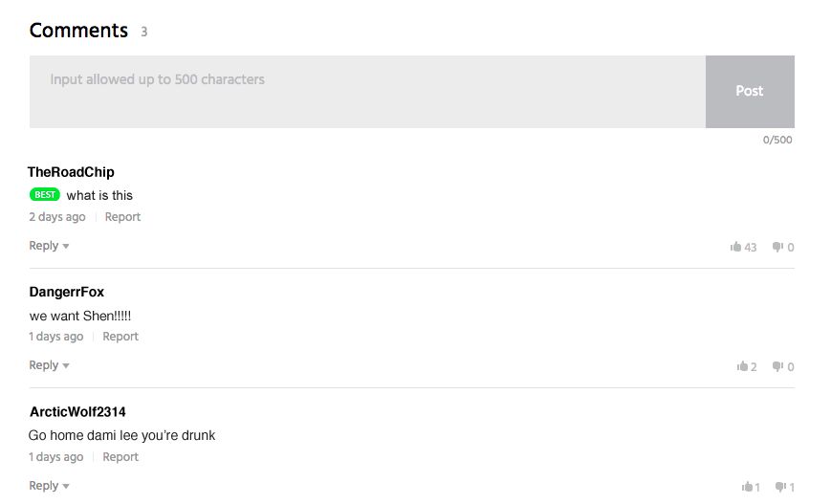831x504 pixels.
Task: Open DangerrFox's username
Action: [x=67, y=292]
